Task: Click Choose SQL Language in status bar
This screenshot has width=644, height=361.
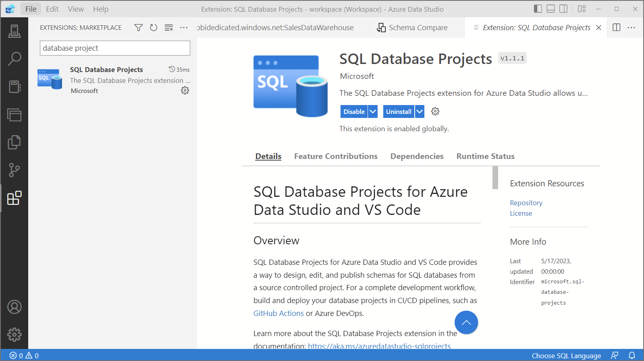Action: 566,355
